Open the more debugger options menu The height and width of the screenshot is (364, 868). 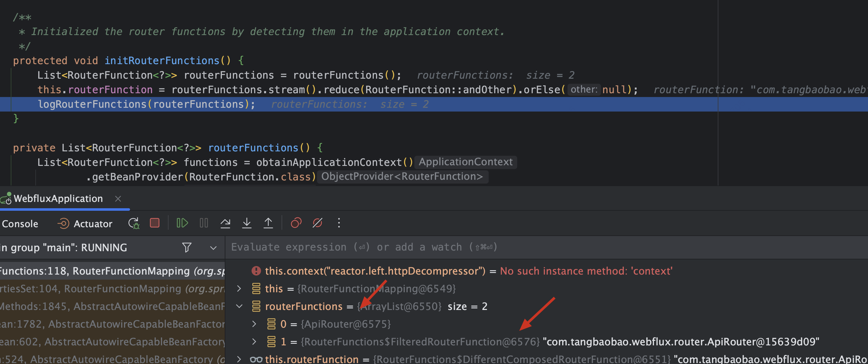(x=339, y=223)
